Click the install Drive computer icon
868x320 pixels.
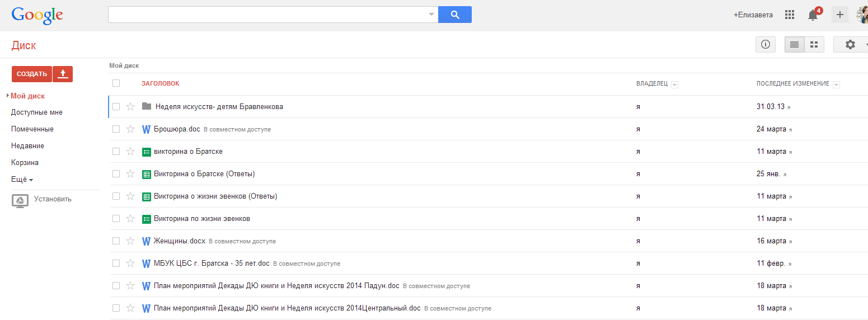[x=20, y=201]
